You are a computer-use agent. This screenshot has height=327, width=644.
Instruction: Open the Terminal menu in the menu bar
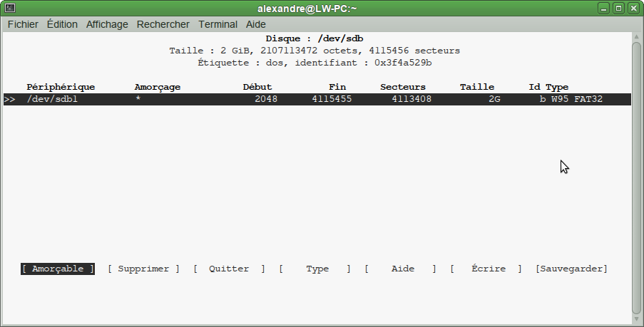coord(218,24)
